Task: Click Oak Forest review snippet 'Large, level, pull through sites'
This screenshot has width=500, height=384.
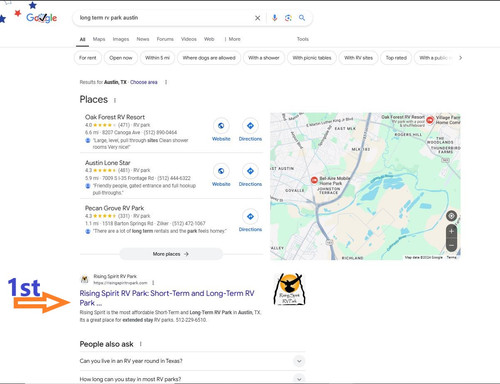Action: (x=140, y=144)
